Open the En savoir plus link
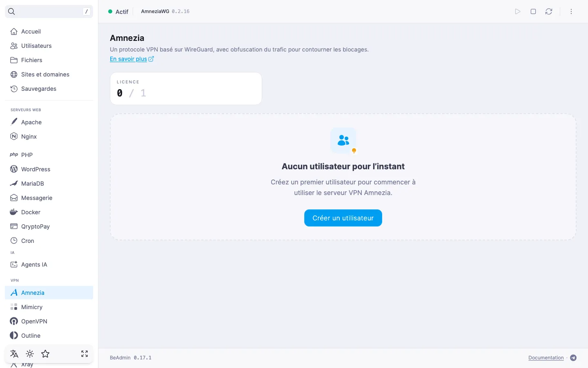Image resolution: width=588 pixels, height=368 pixels. point(132,59)
